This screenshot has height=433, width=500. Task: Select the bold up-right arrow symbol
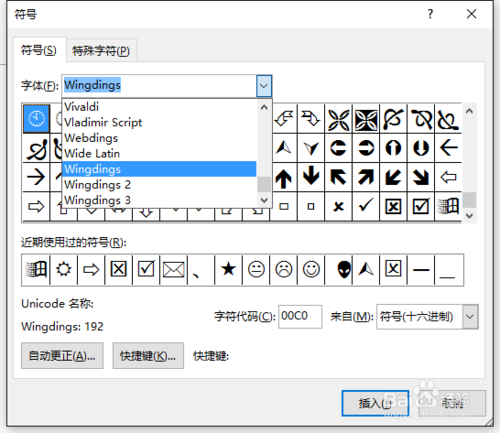[x=366, y=177]
